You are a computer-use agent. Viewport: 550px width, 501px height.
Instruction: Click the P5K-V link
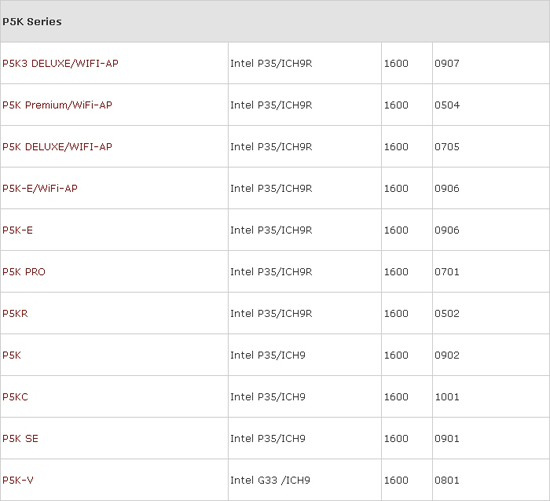[x=18, y=480]
